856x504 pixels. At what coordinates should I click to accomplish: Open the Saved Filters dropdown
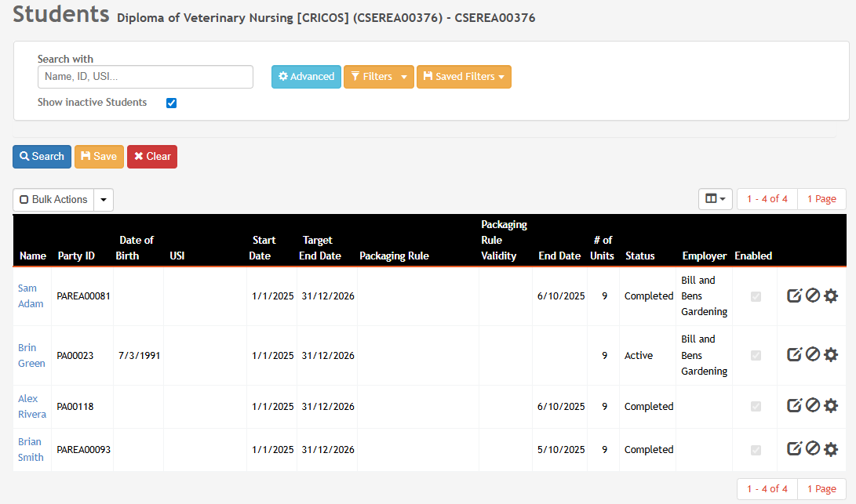point(464,77)
